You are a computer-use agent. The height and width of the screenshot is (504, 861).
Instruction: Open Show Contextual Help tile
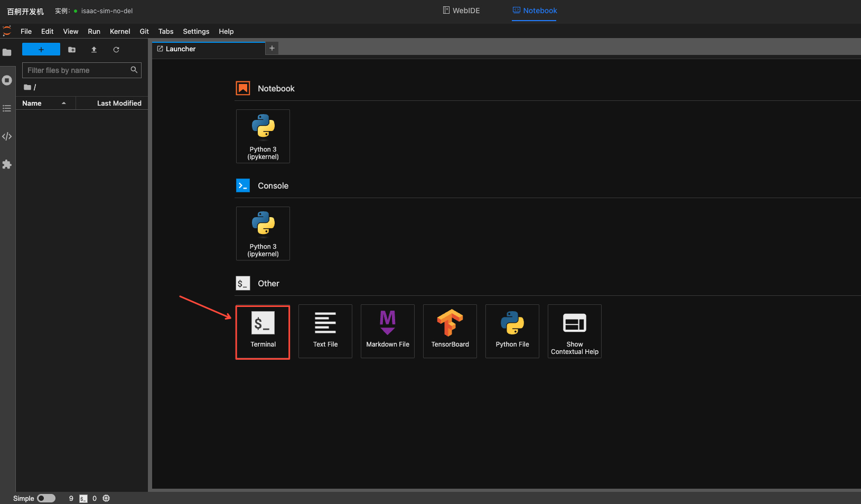pyautogui.click(x=574, y=331)
